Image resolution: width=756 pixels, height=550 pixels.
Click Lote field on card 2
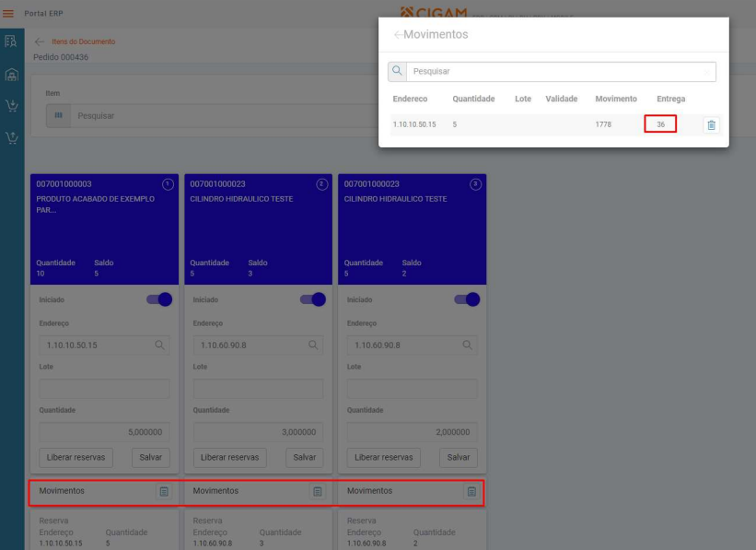click(x=258, y=389)
